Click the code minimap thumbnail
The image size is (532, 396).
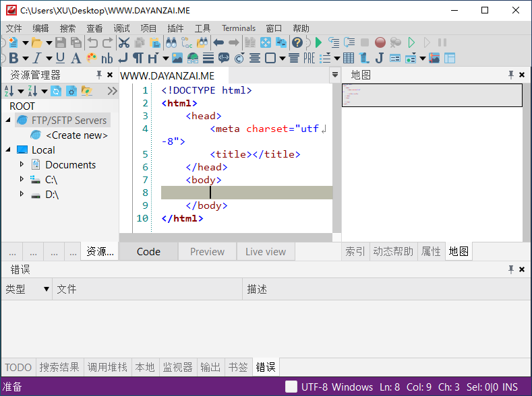click(x=432, y=95)
